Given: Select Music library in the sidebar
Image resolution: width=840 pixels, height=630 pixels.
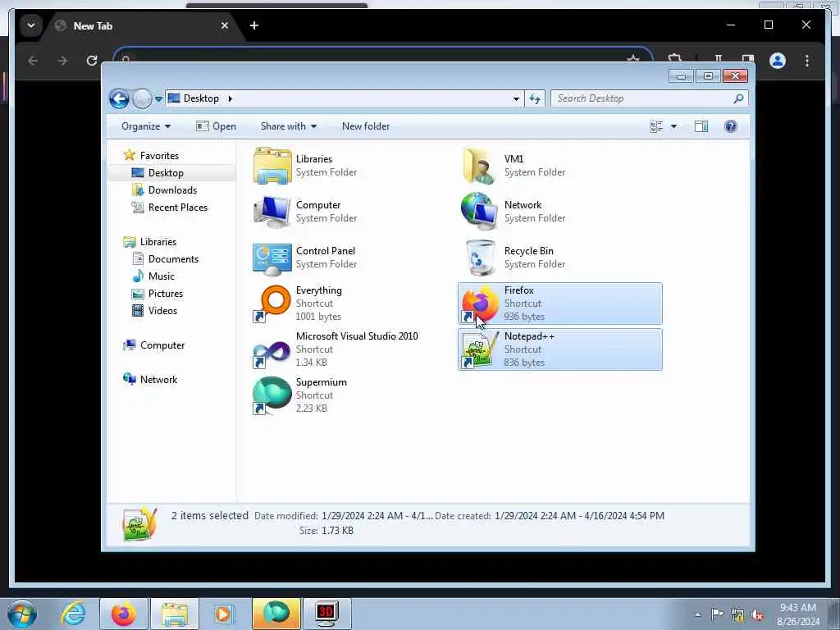Looking at the screenshot, I should [162, 276].
